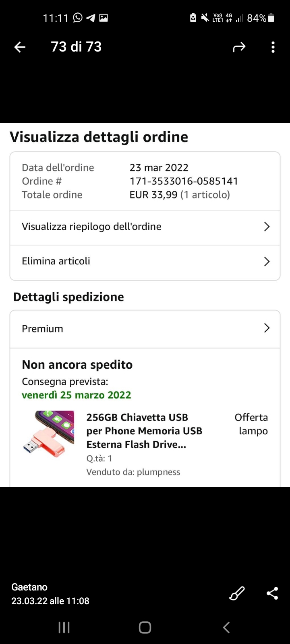
Task: Expand Visualizza riepilogo dell'ordine chevron
Action: pos(267,227)
